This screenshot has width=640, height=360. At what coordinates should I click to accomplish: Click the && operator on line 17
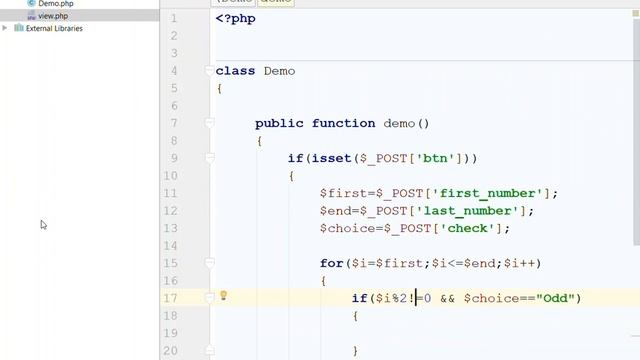click(x=447, y=298)
